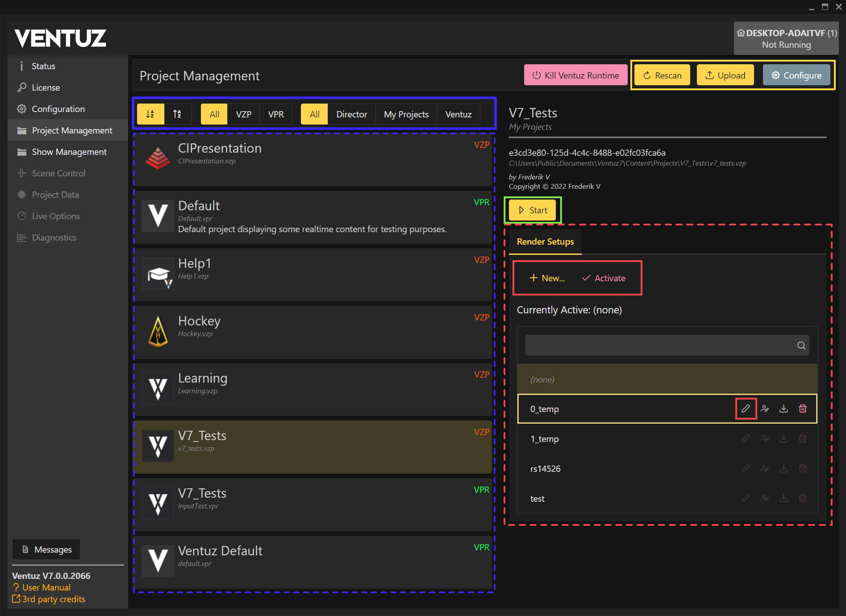This screenshot has width=846, height=616.
Task: Start the V7_Tests project
Action: [532, 210]
